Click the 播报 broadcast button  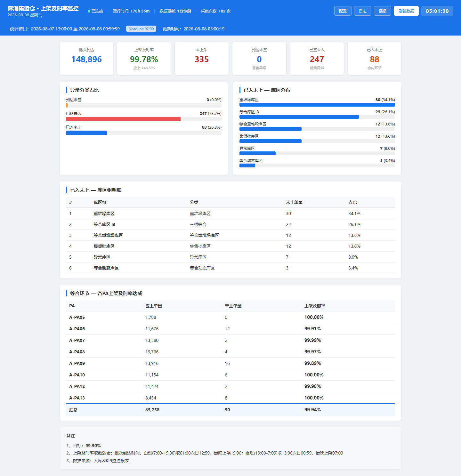pos(383,11)
